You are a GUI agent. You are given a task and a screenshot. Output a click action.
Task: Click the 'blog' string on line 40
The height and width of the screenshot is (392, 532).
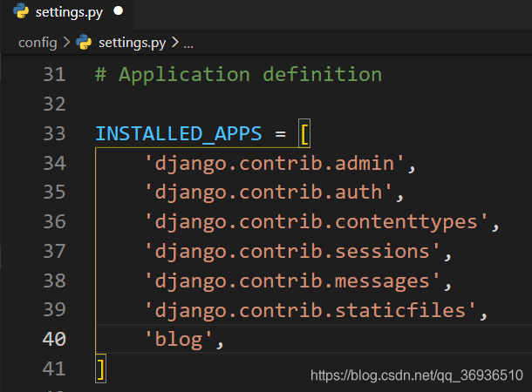[x=179, y=340]
